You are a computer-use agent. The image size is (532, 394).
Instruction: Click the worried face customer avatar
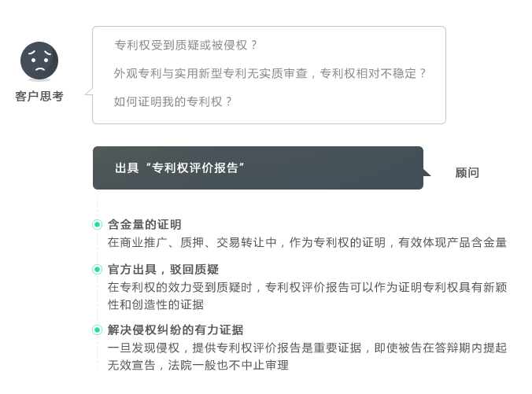39,61
